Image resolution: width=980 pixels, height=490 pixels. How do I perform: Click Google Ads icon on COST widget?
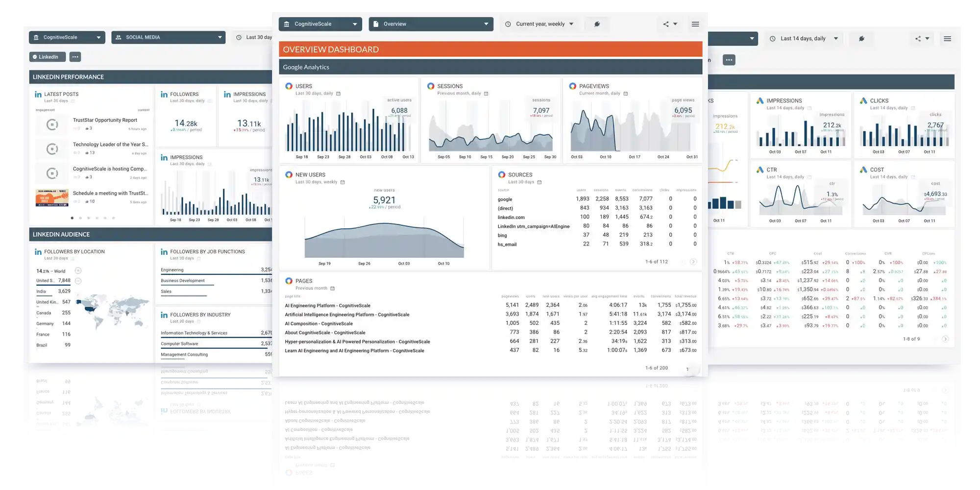tap(863, 170)
